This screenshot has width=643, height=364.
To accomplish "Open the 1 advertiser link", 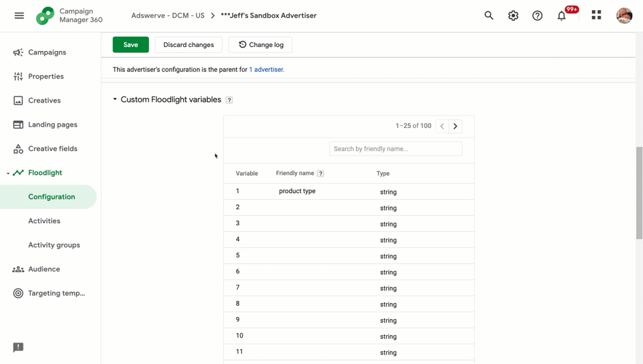I will click(267, 70).
